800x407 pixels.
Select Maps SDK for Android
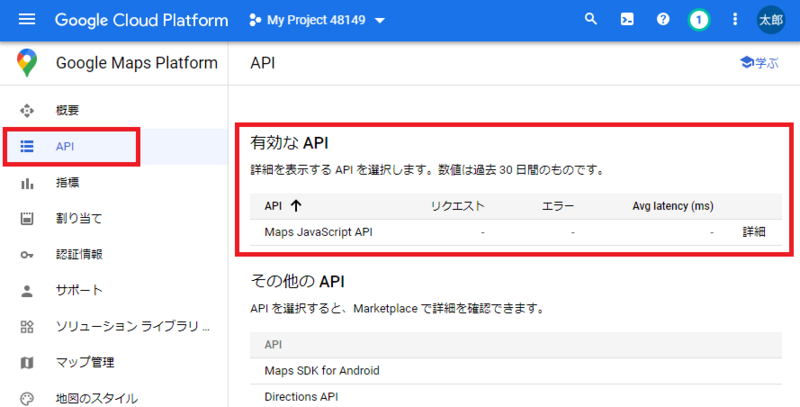click(321, 371)
